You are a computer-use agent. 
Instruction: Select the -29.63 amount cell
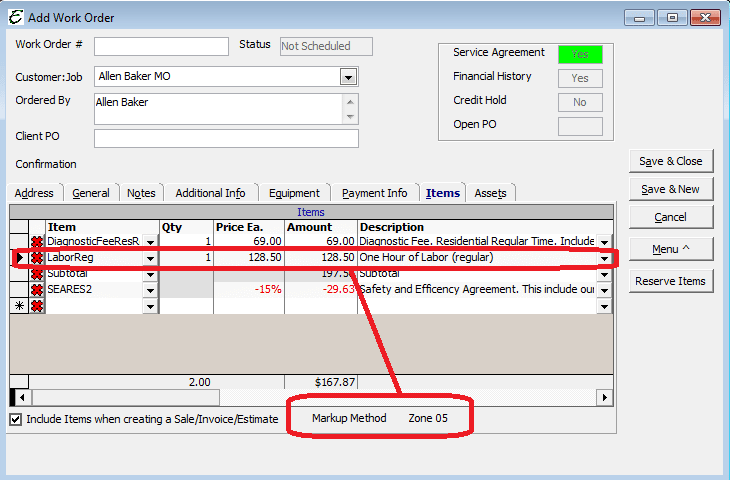click(321, 290)
